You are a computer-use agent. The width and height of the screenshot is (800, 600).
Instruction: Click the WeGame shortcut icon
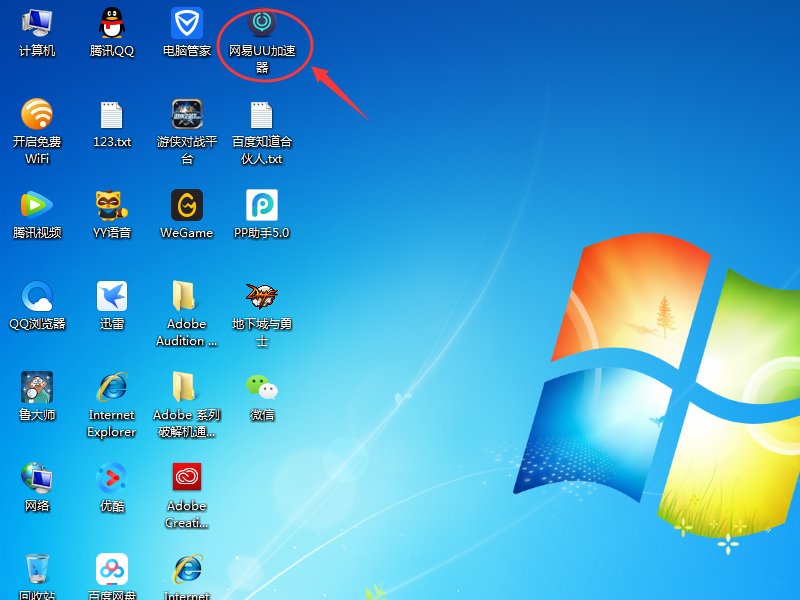point(187,206)
